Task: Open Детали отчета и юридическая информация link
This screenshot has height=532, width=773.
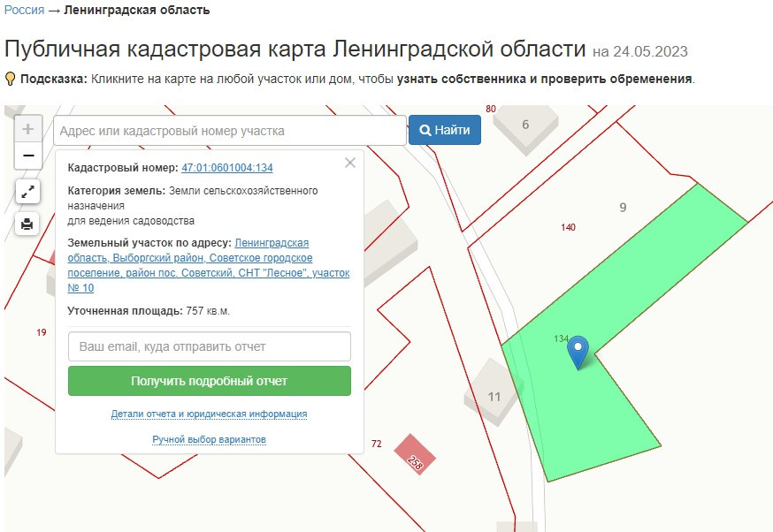Action: coord(209,414)
